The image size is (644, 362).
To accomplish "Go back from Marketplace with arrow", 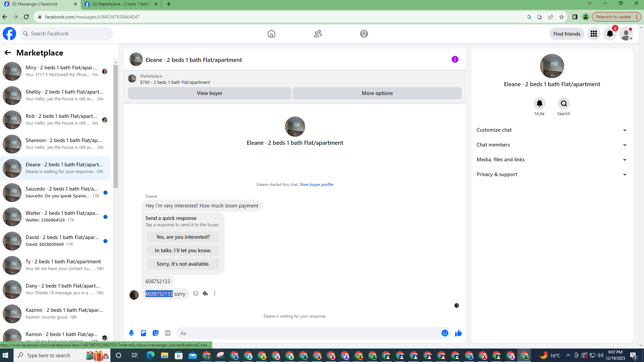I will (8, 53).
